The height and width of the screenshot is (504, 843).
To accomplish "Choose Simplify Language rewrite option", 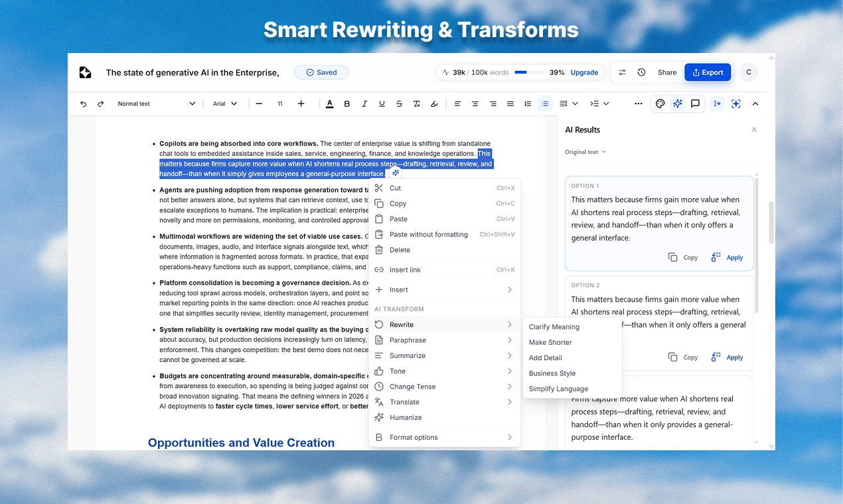I will pyautogui.click(x=572, y=389).
